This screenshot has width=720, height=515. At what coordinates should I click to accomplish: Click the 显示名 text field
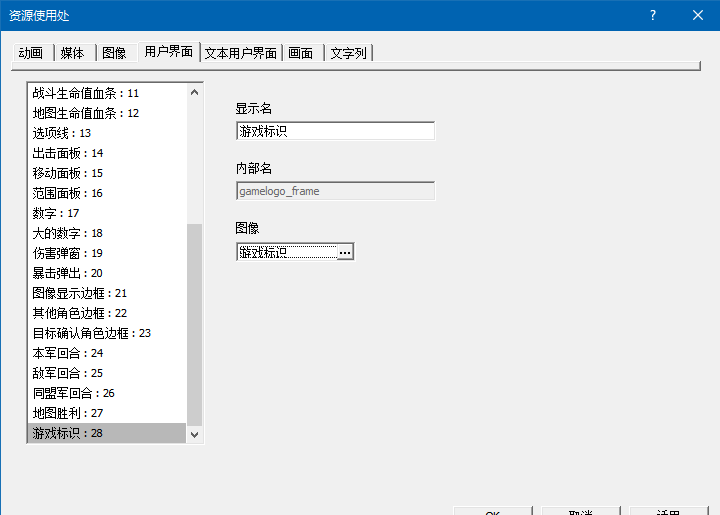(335, 131)
